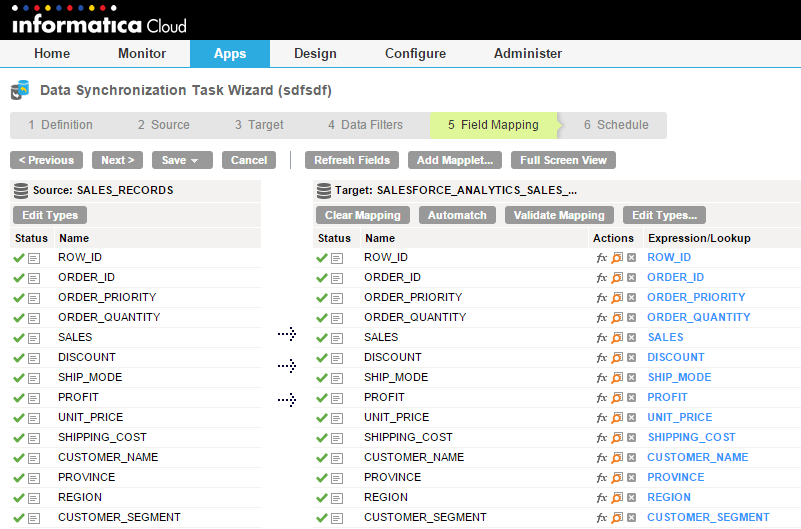This screenshot has width=801, height=529.
Task: Click the Expression/Lookup column header
Action: click(699, 238)
